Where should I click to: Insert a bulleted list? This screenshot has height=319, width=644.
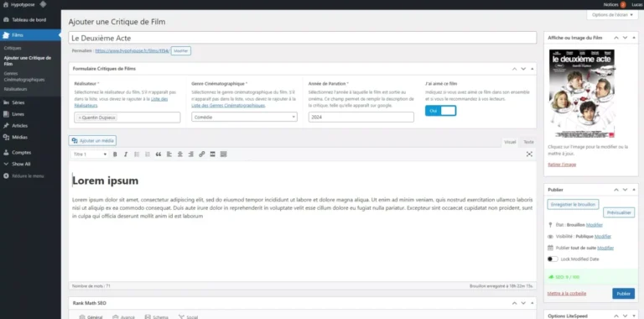(137, 154)
